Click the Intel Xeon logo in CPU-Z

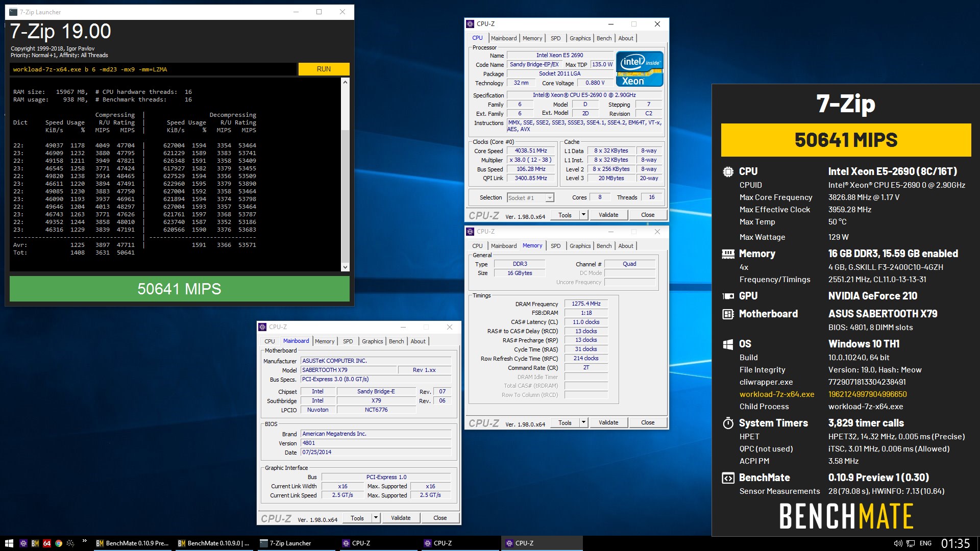(640, 69)
